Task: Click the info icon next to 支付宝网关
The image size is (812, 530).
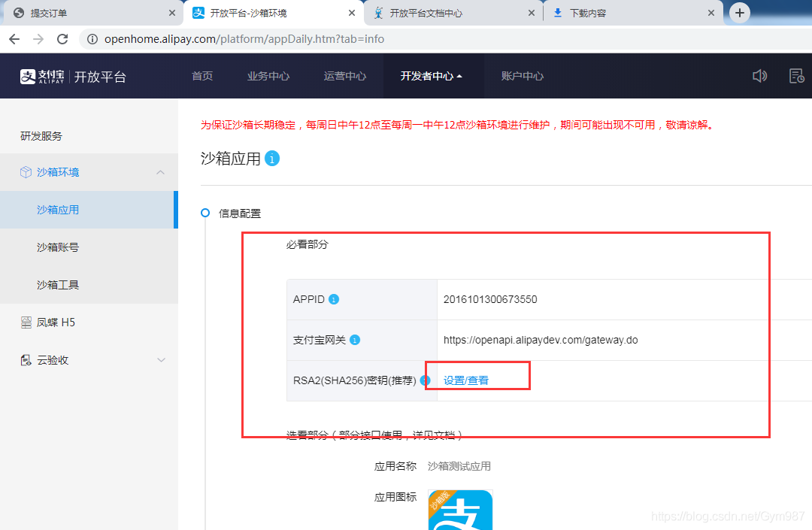Action: click(x=355, y=340)
